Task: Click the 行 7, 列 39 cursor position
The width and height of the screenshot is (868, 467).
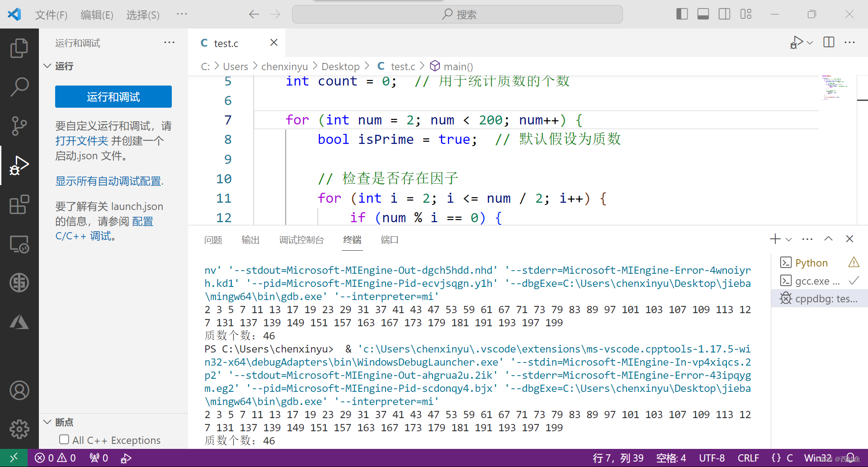Action: click(618, 458)
